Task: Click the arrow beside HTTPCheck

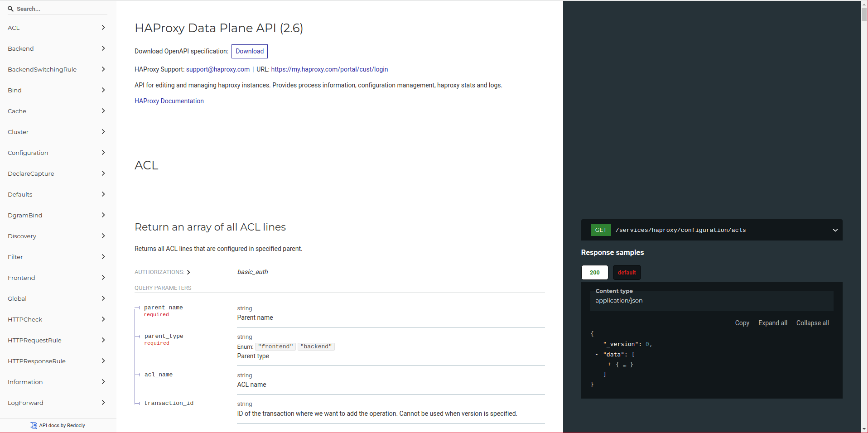Action: pos(103,319)
